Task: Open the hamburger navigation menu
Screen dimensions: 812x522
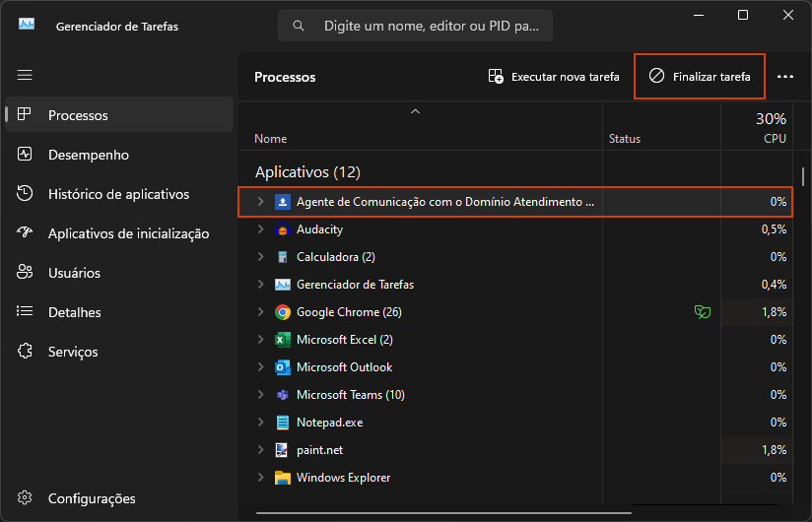Action: click(25, 75)
